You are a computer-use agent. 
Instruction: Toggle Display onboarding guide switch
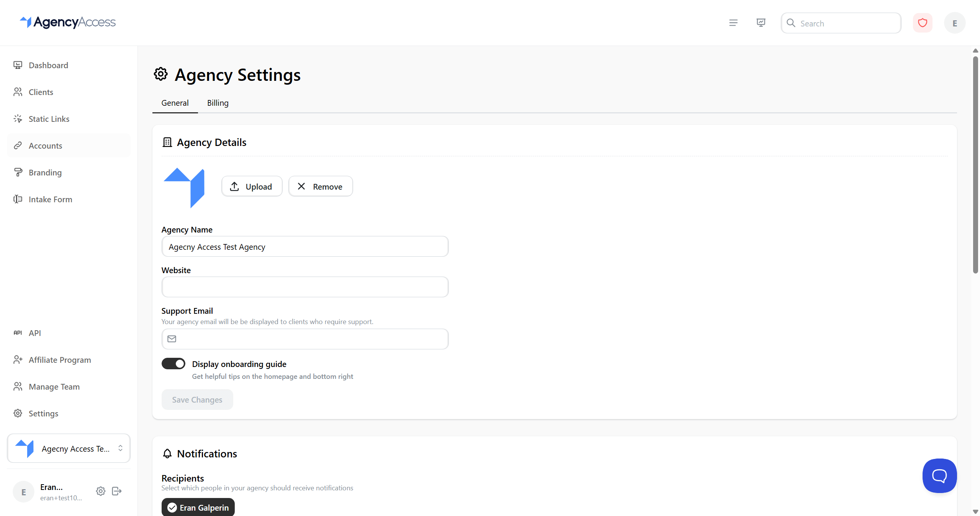[173, 364]
